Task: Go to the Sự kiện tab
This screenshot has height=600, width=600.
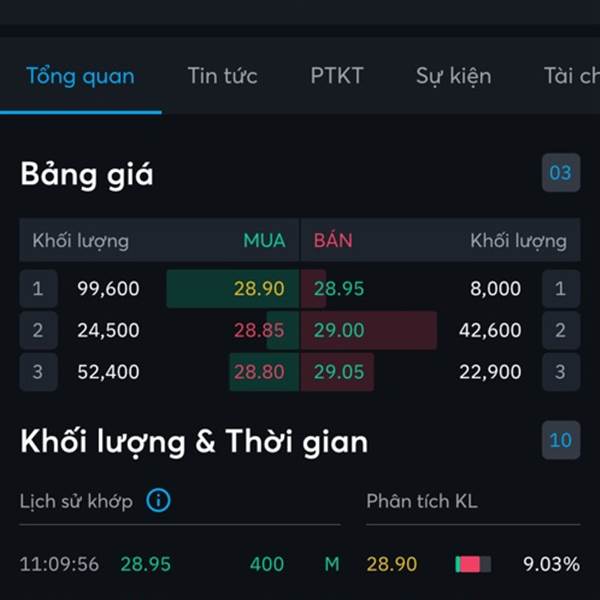Action: coord(453,76)
